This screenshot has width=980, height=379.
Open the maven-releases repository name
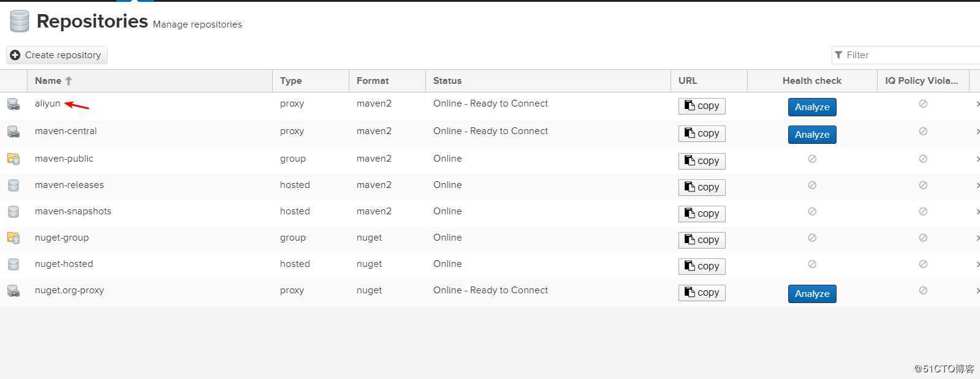[69, 185]
